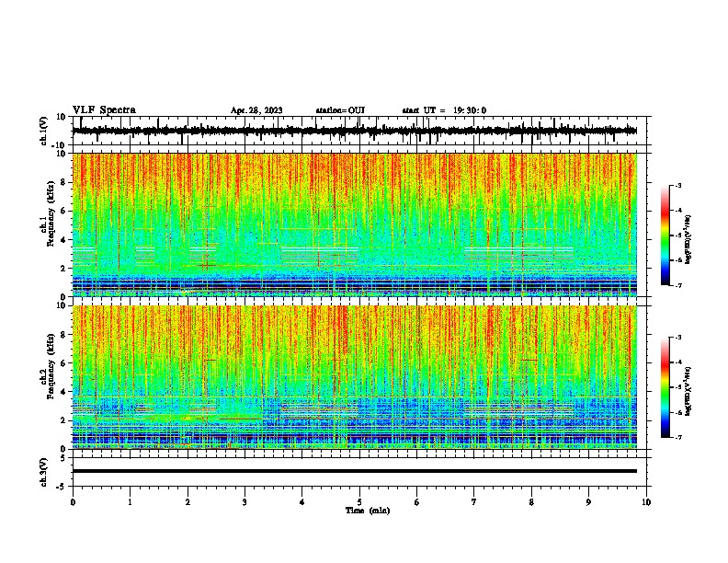Click the "-7" label on the ch.2 color scale
The image size is (728, 563).
point(678,437)
